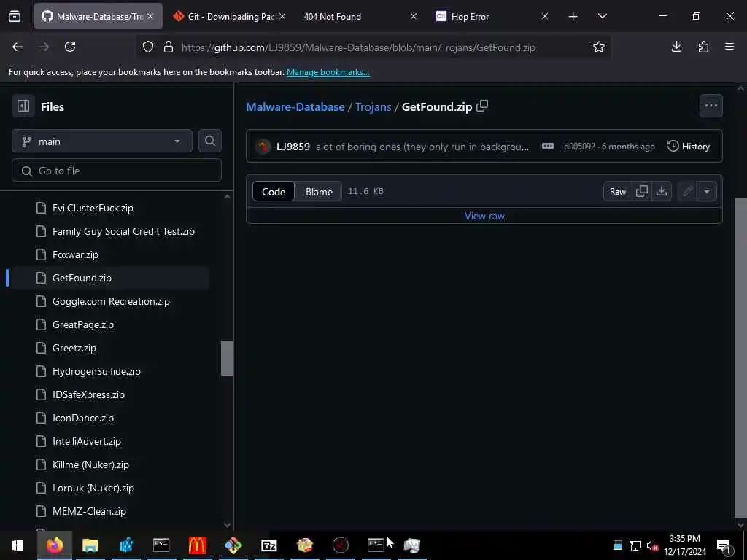The height and width of the screenshot is (560, 747).
Task: Close the 404 Not Found tab
Action: pyautogui.click(x=414, y=16)
